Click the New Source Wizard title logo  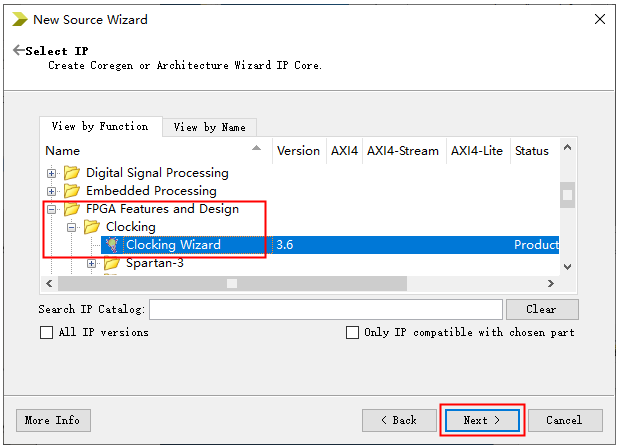coord(19,19)
